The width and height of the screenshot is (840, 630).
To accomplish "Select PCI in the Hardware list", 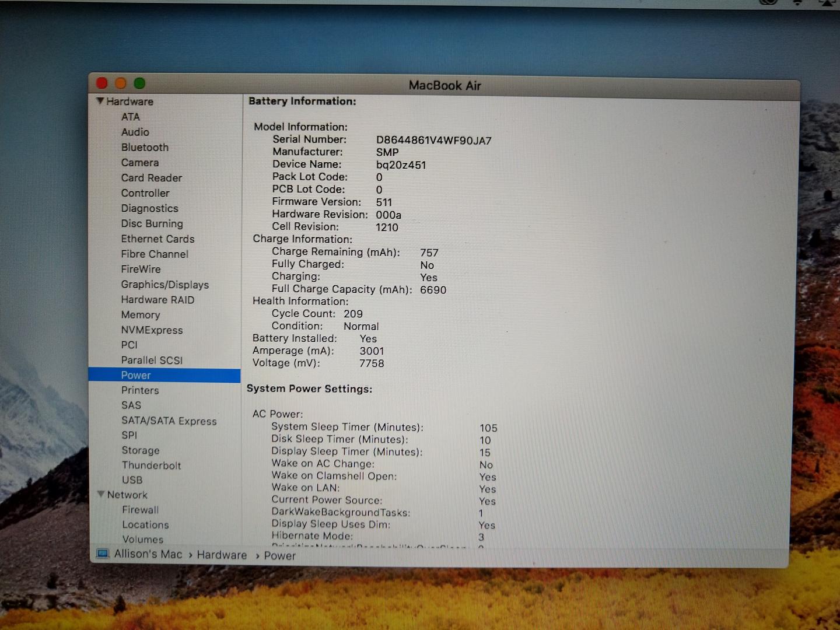I will pyautogui.click(x=129, y=345).
